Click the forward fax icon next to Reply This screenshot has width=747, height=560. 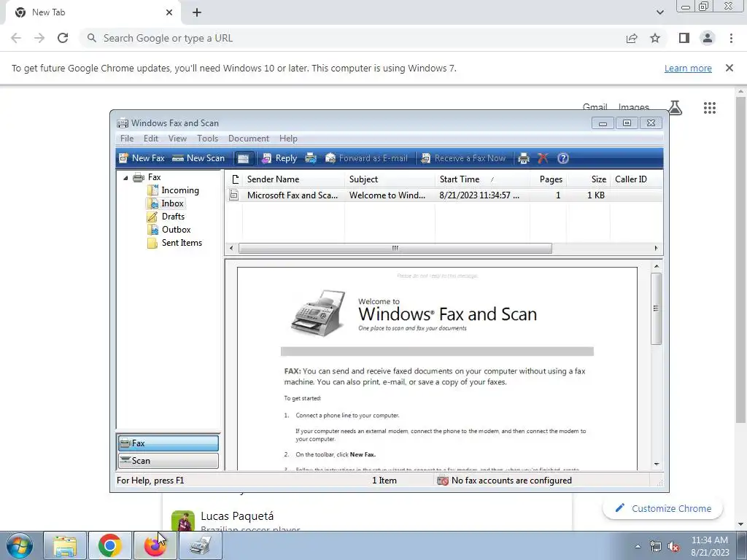click(311, 158)
